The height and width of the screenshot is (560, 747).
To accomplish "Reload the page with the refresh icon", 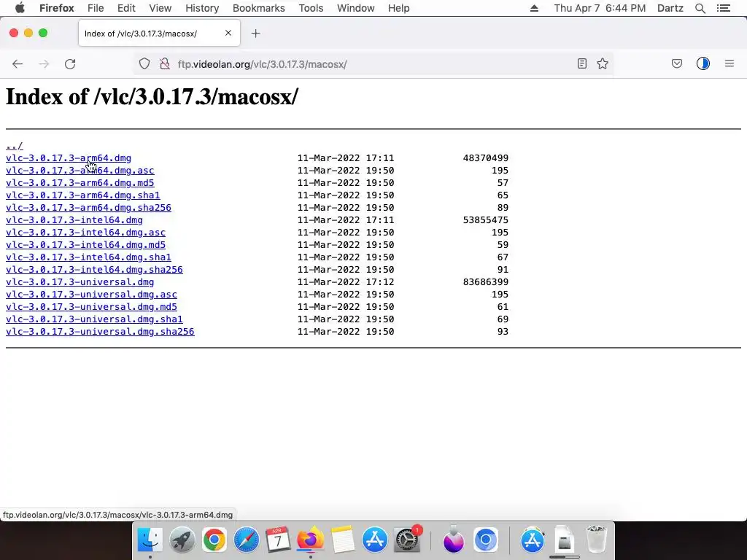I will [x=70, y=64].
